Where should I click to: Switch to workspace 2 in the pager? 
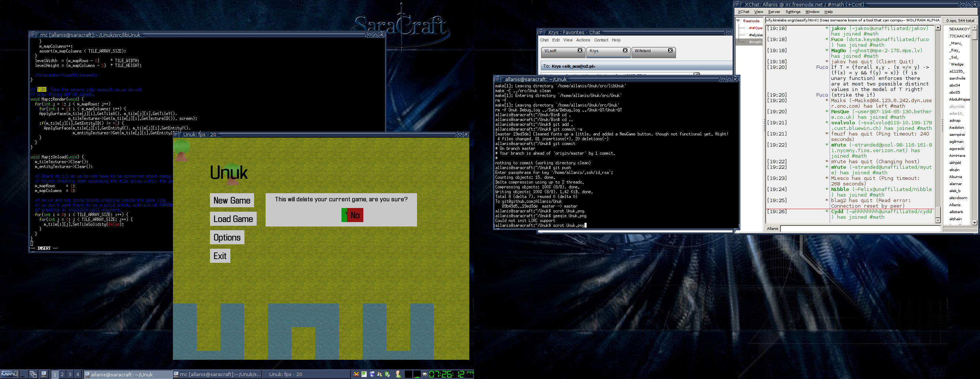(62, 375)
